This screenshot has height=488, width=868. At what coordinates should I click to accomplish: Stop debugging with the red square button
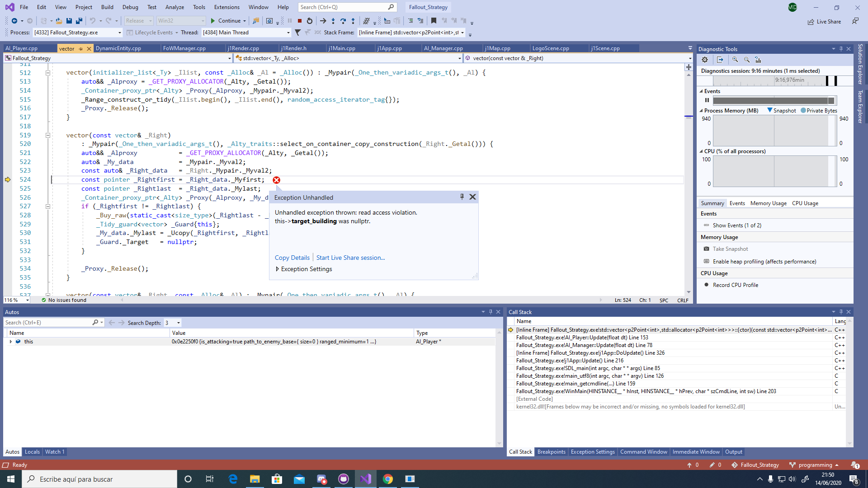point(299,21)
